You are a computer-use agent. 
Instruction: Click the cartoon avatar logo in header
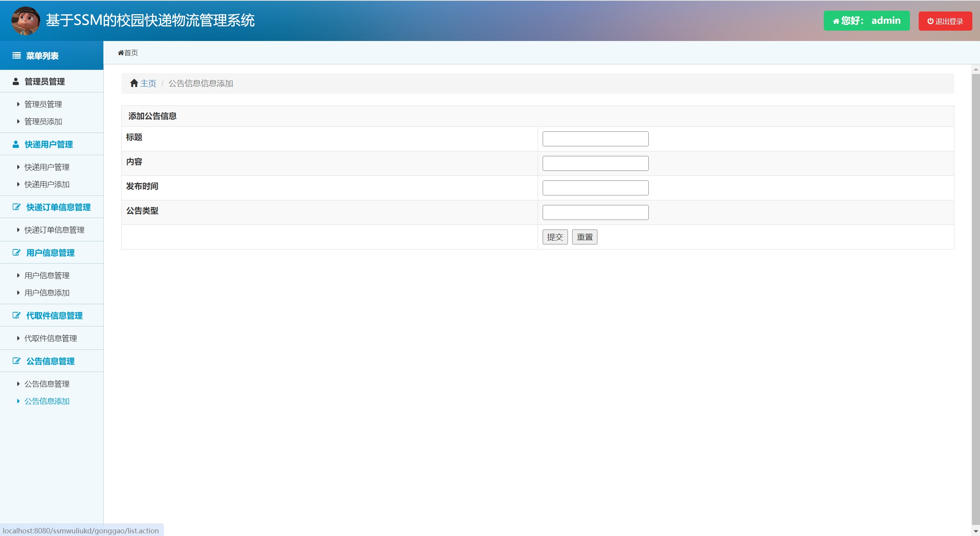coord(26,21)
